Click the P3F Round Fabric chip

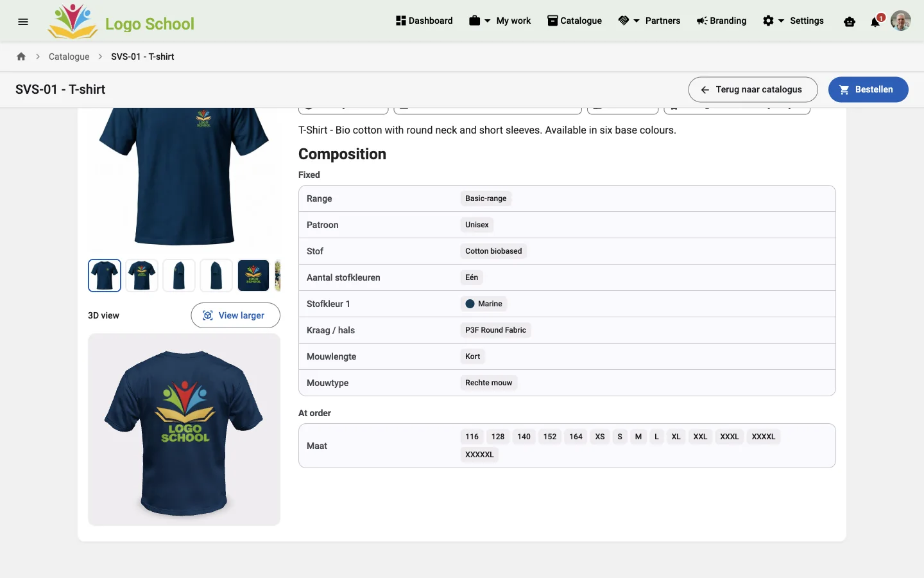[495, 330]
